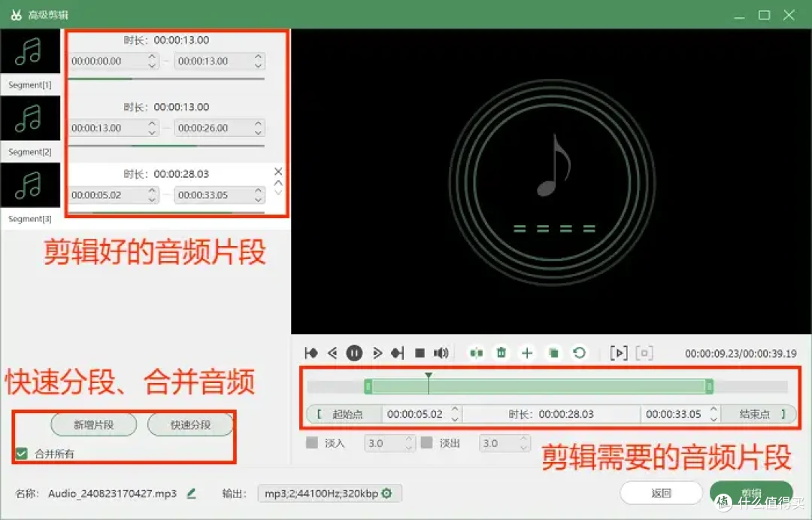Decrease Segment[2] end time stepper

click(x=259, y=132)
